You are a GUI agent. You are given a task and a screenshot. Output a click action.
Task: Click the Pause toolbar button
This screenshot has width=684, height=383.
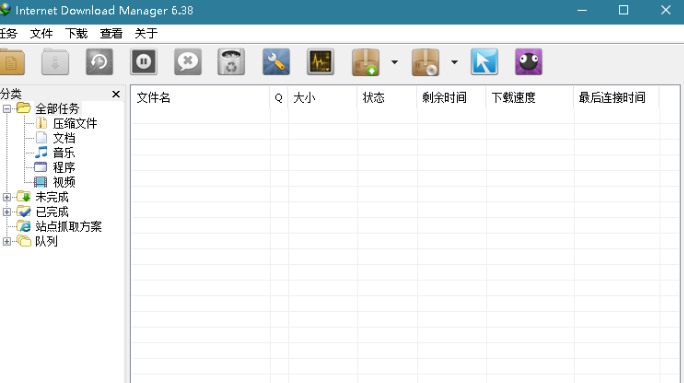tap(144, 62)
